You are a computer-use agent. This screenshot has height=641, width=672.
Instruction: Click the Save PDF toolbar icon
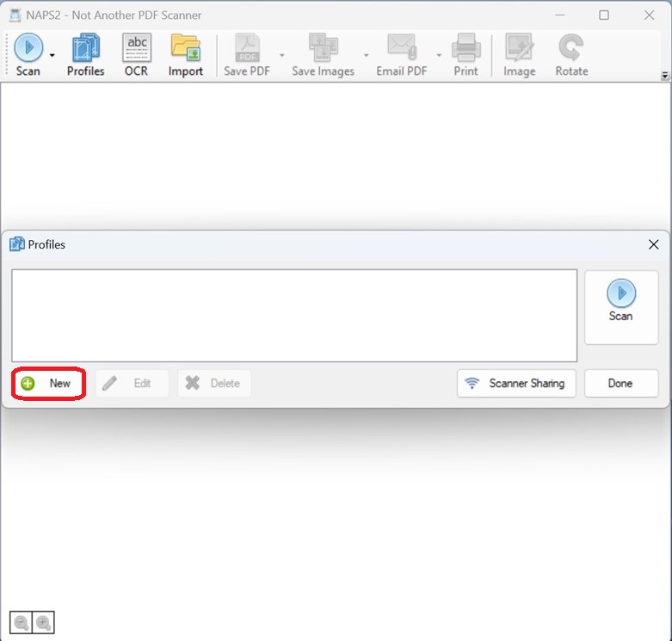click(247, 55)
